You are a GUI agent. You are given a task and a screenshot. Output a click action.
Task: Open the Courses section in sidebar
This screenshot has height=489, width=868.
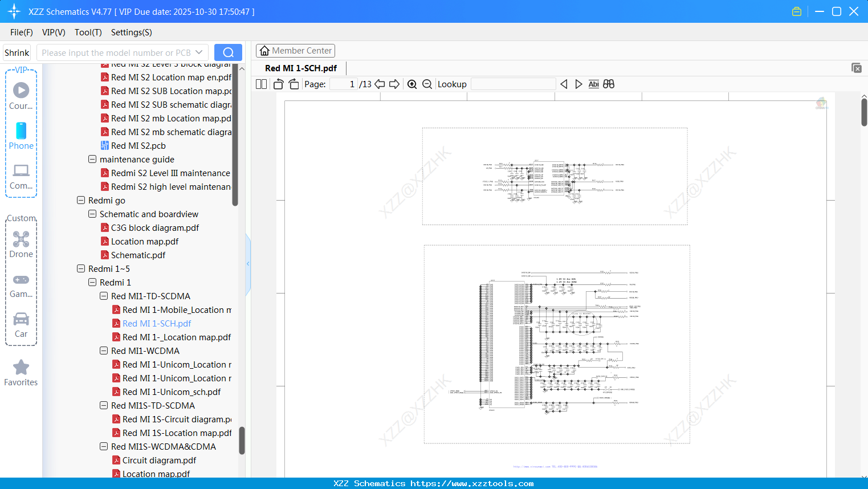tap(21, 96)
